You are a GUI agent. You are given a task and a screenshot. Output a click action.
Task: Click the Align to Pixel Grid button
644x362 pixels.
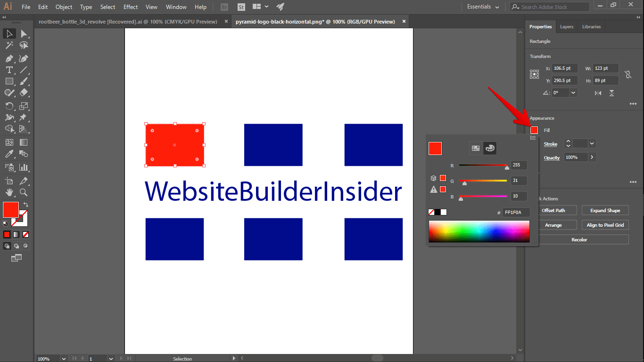coord(605,225)
